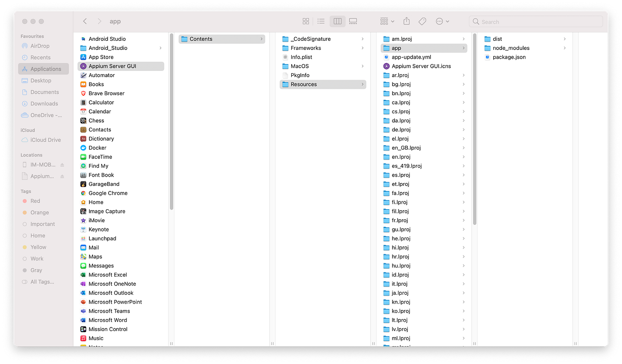Select the Docker application
The width and height of the screenshot is (622, 364).
point(98,147)
